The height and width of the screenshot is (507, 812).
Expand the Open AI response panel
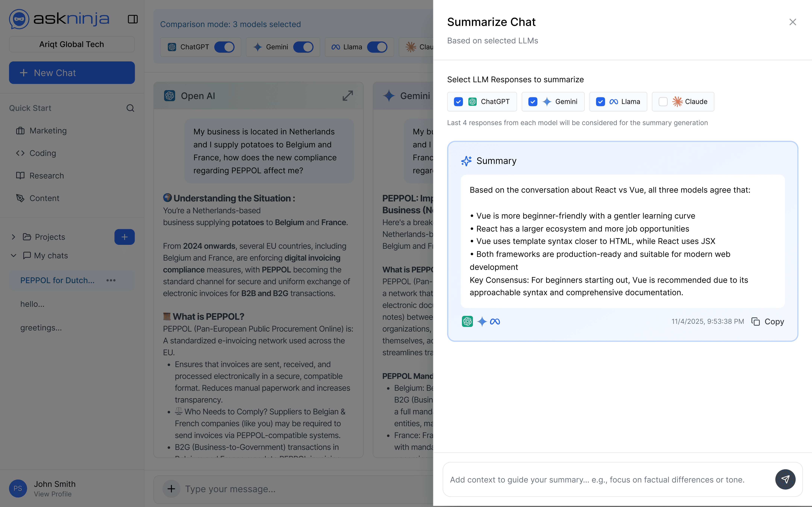347,96
